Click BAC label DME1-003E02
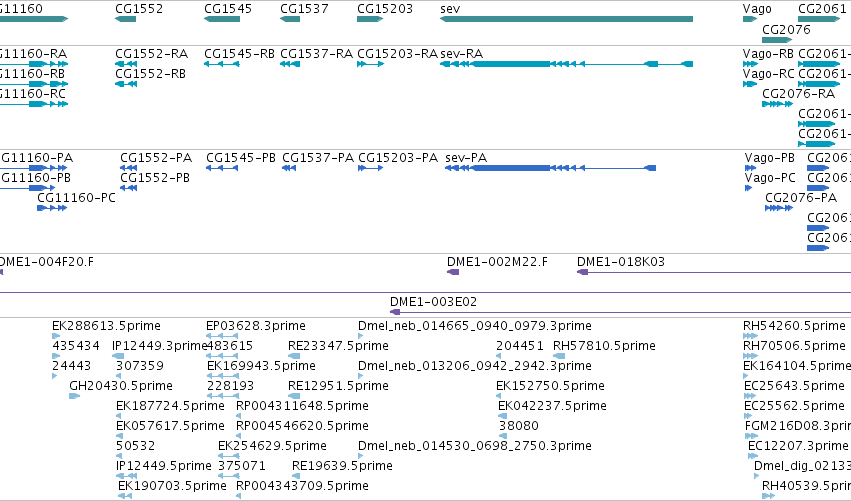The width and height of the screenshot is (851, 501). click(x=433, y=302)
